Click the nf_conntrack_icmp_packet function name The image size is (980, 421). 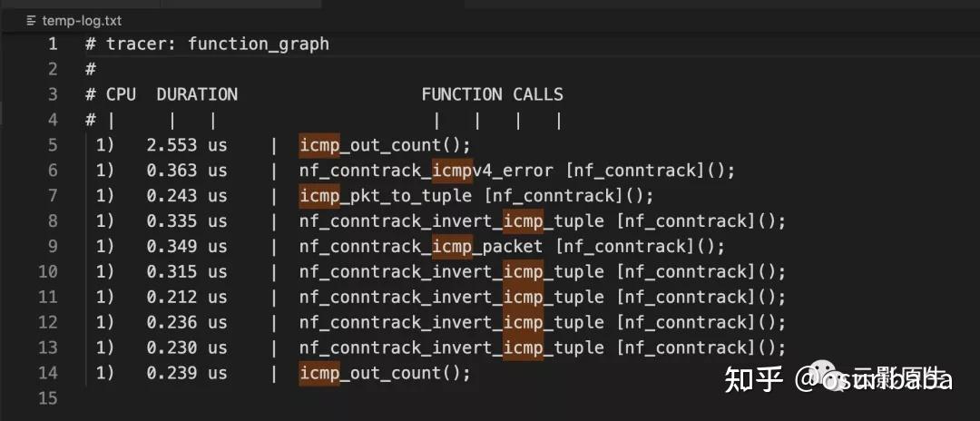421,247
